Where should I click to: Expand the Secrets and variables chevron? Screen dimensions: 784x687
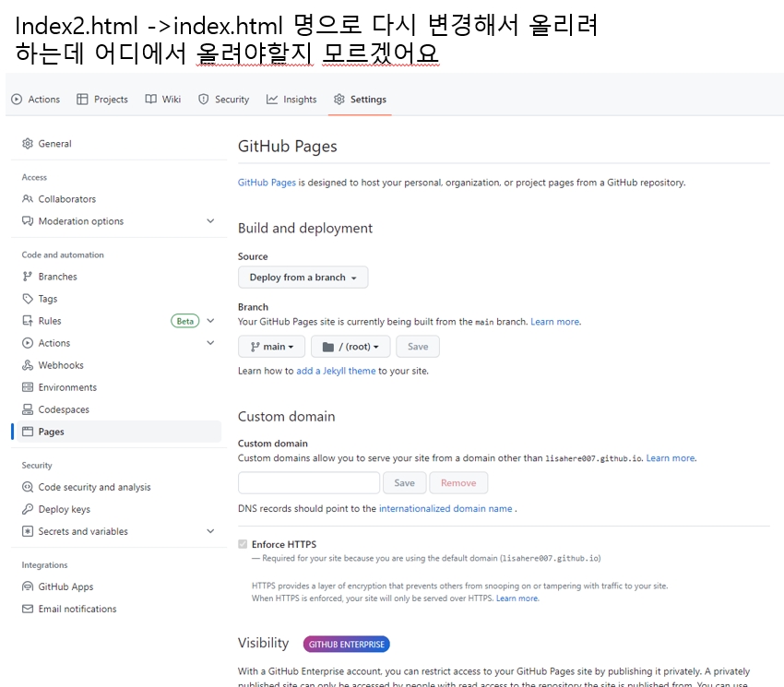[x=210, y=531]
